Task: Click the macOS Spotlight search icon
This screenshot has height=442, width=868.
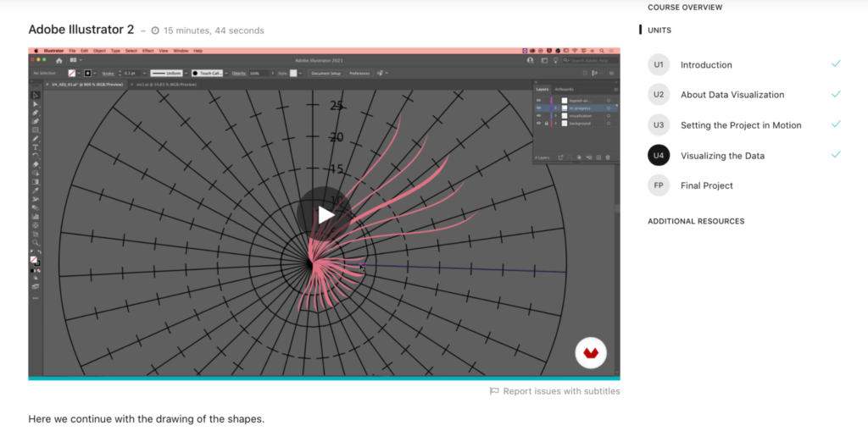Action: (602, 51)
